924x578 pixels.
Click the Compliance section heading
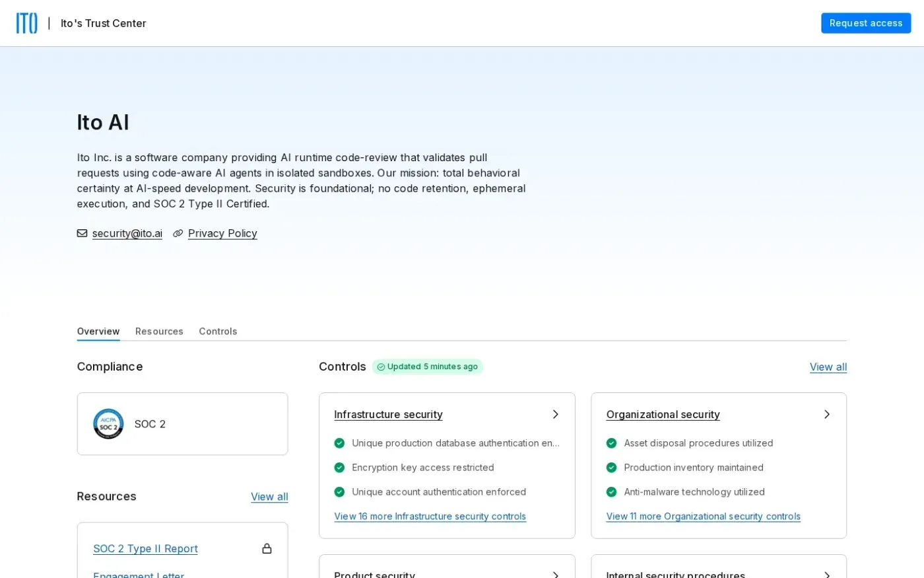click(110, 367)
